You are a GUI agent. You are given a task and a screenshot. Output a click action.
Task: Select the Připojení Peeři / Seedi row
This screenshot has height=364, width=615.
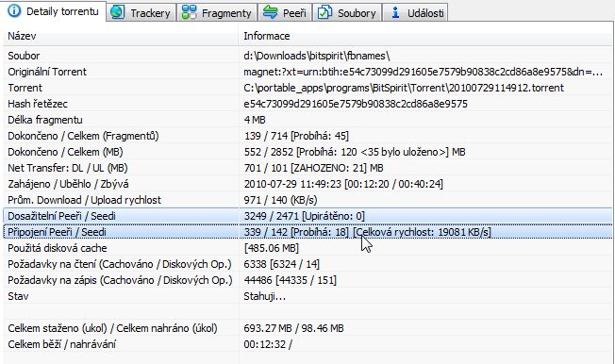click(x=307, y=232)
